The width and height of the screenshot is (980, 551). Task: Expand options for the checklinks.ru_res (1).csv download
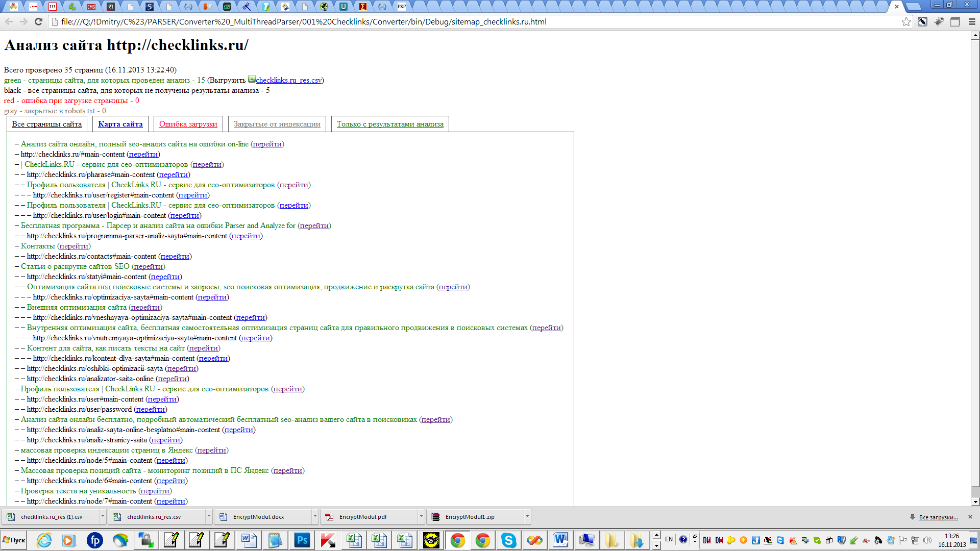tap(103, 516)
